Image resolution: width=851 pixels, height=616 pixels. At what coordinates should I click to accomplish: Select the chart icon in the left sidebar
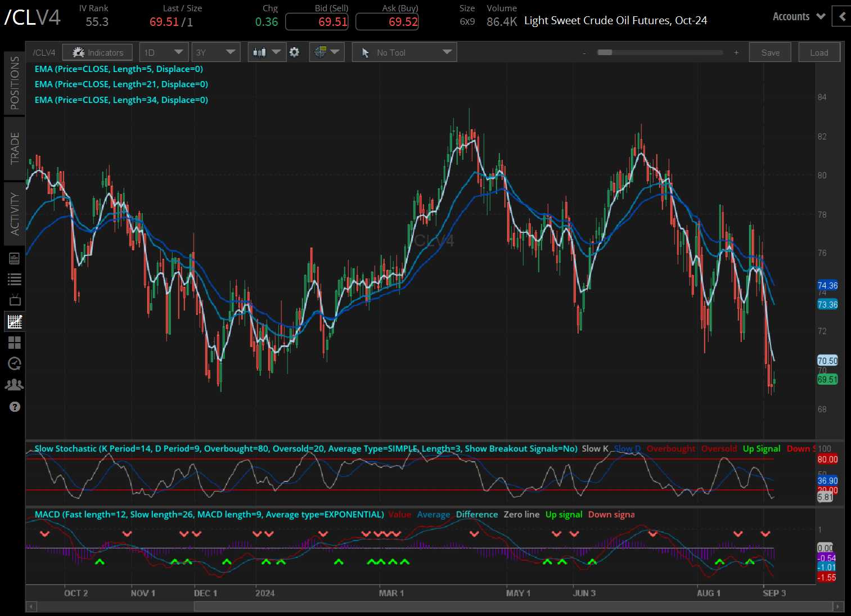click(15, 321)
